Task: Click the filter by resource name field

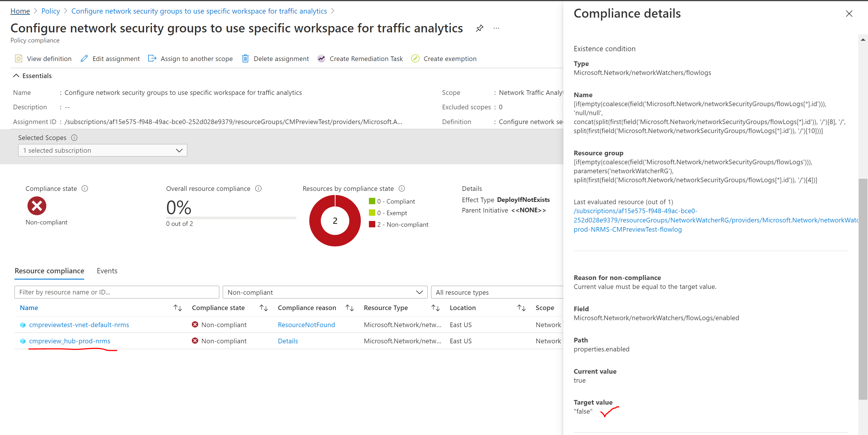Action: point(117,292)
